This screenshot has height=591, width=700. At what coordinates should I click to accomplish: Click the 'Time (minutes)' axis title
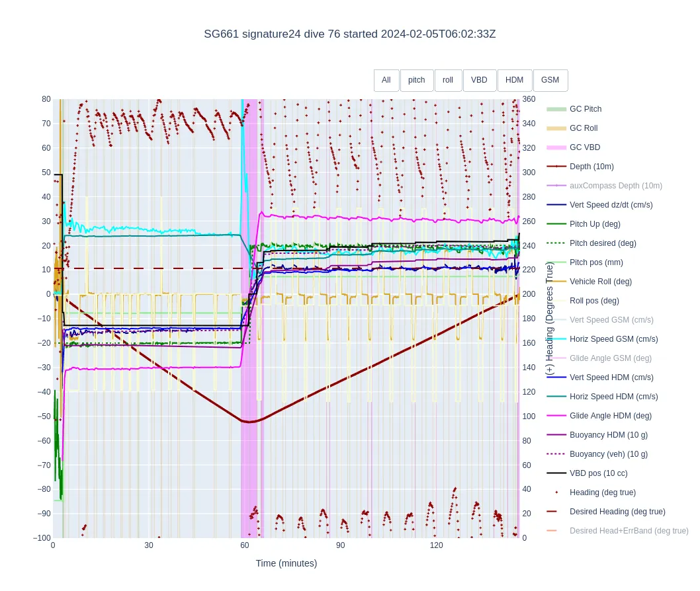286,563
